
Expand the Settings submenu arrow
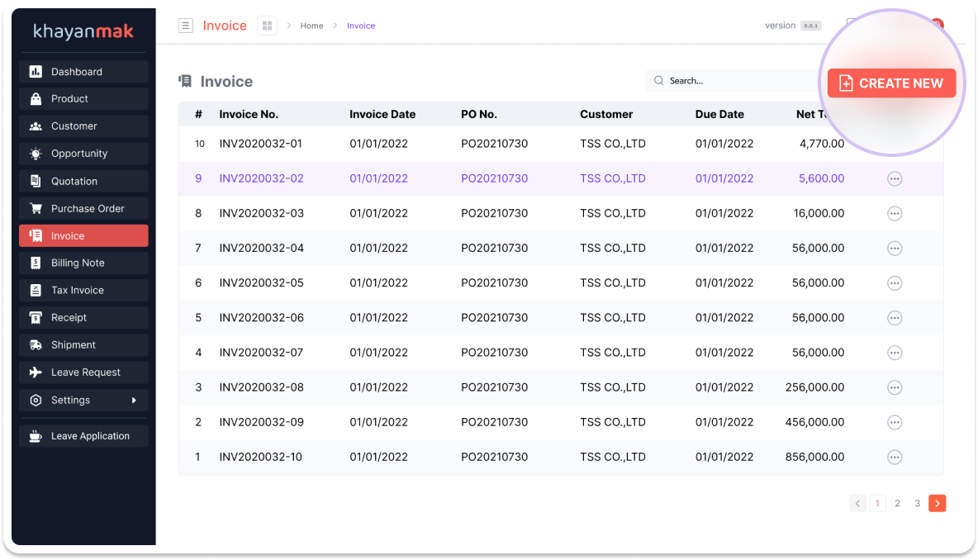(x=134, y=401)
